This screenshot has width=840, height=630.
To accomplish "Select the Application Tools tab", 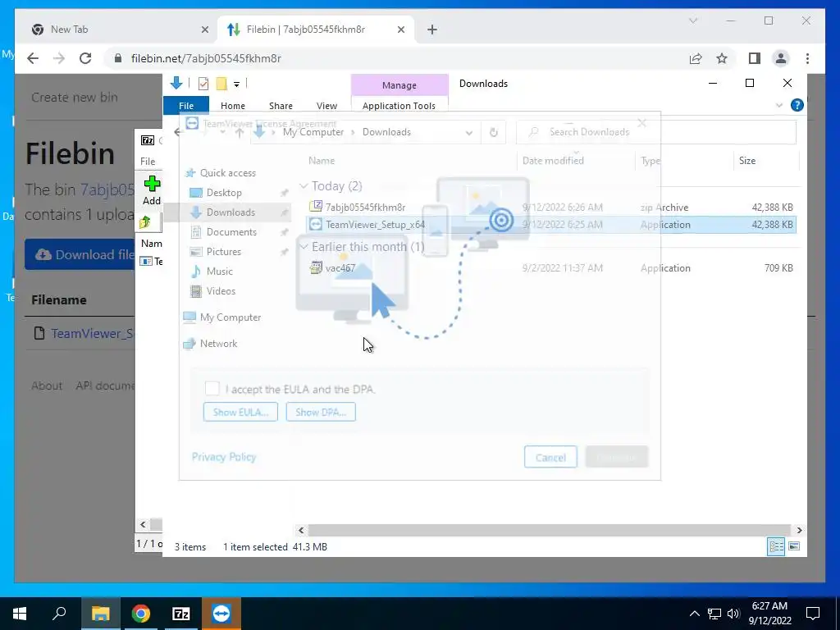I will click(399, 106).
